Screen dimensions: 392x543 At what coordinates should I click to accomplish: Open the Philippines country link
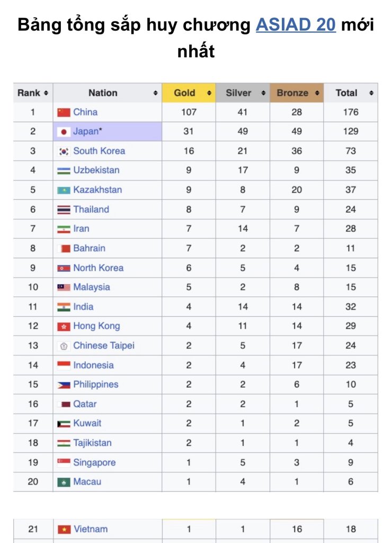click(96, 384)
